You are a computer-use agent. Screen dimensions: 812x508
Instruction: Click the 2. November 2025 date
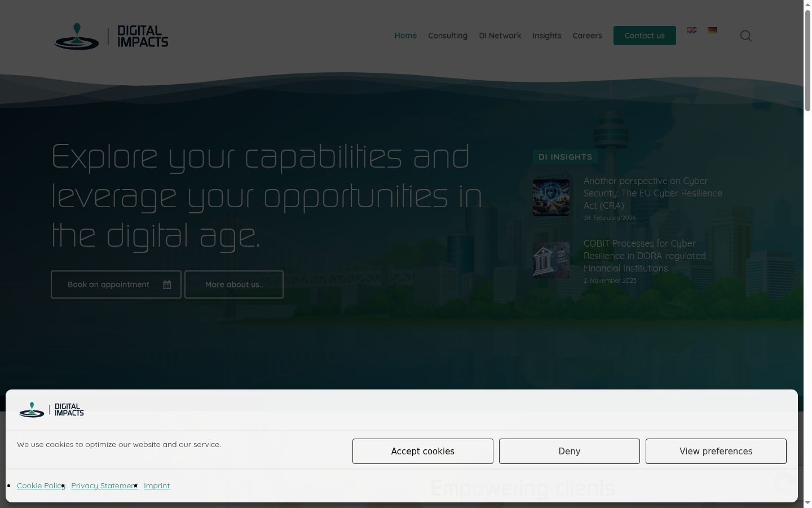(610, 281)
